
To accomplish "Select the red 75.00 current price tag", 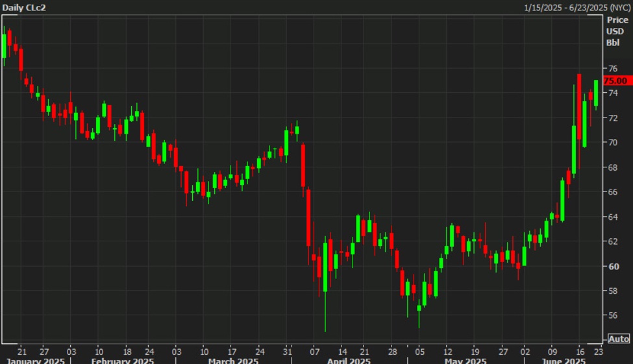I will coord(615,80).
